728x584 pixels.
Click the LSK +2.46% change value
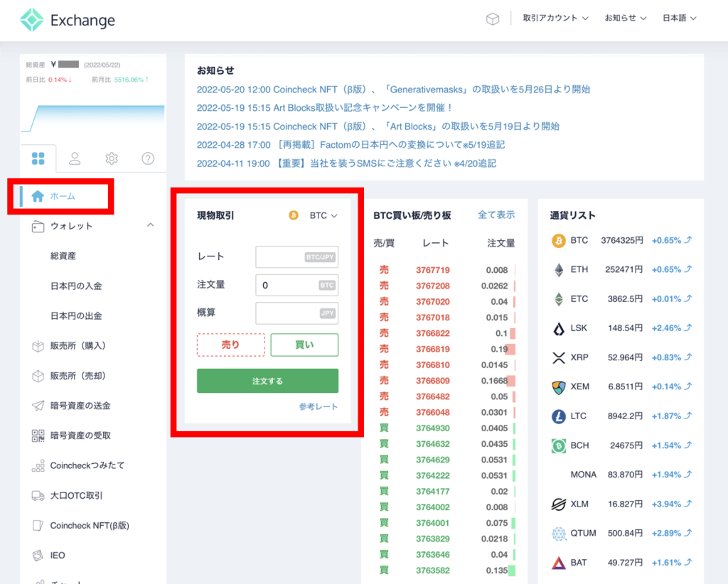(666, 328)
